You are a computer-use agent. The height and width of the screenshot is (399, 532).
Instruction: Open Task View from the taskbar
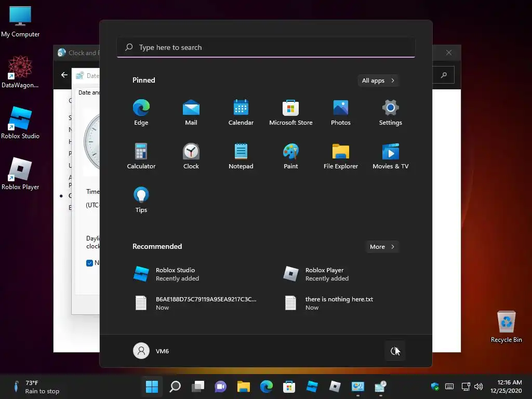tap(198, 386)
